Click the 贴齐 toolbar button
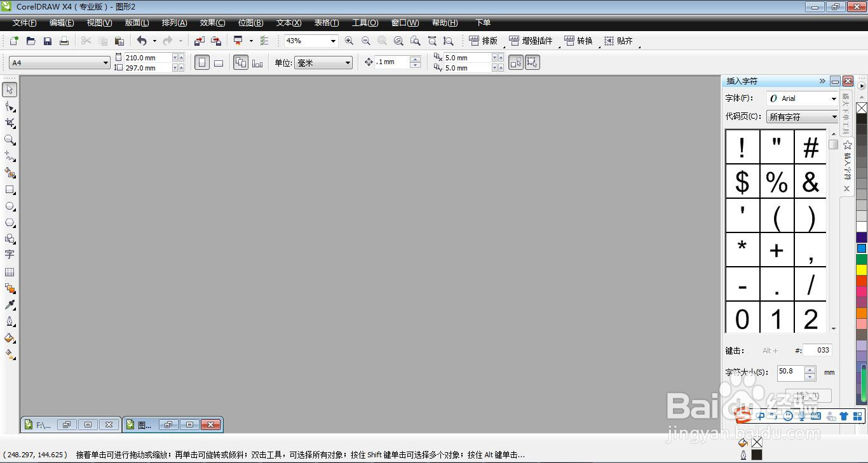 (x=618, y=41)
